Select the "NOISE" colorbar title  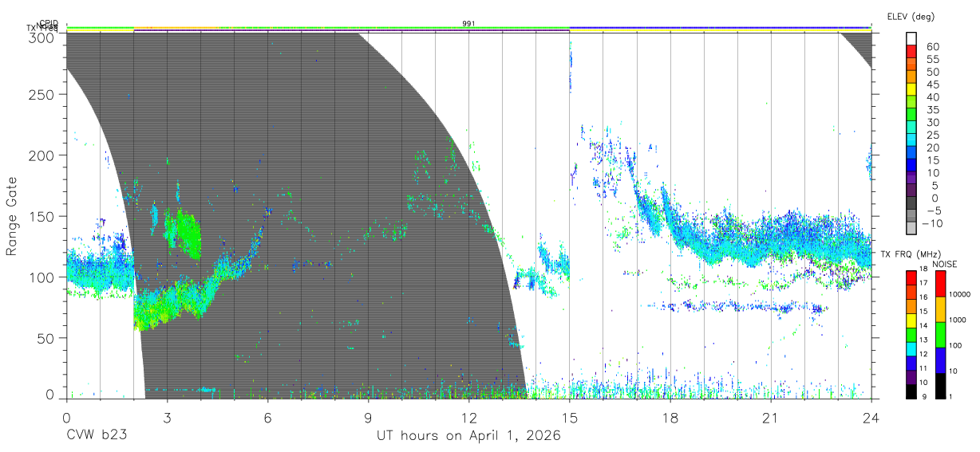(945, 264)
